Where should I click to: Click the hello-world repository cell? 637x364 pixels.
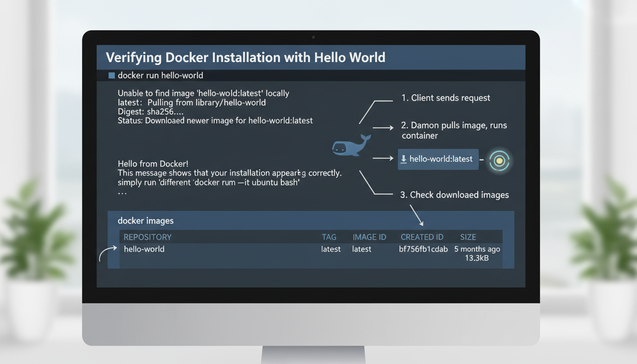(x=144, y=249)
